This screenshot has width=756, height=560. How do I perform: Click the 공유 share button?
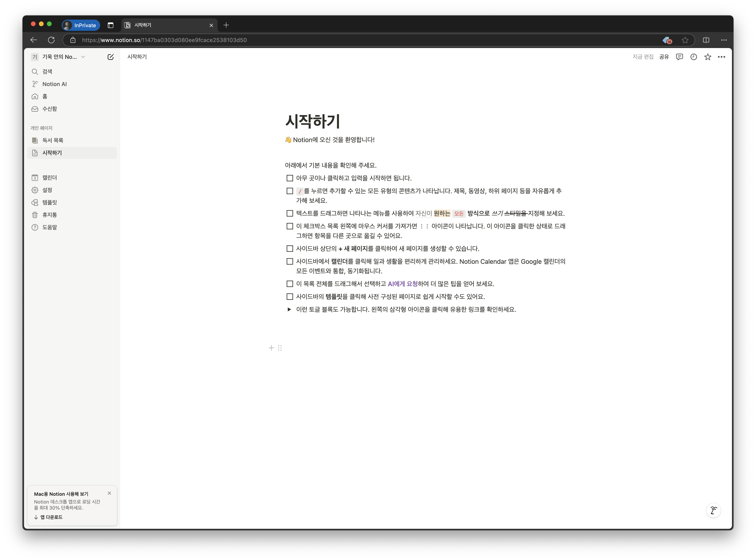point(664,57)
